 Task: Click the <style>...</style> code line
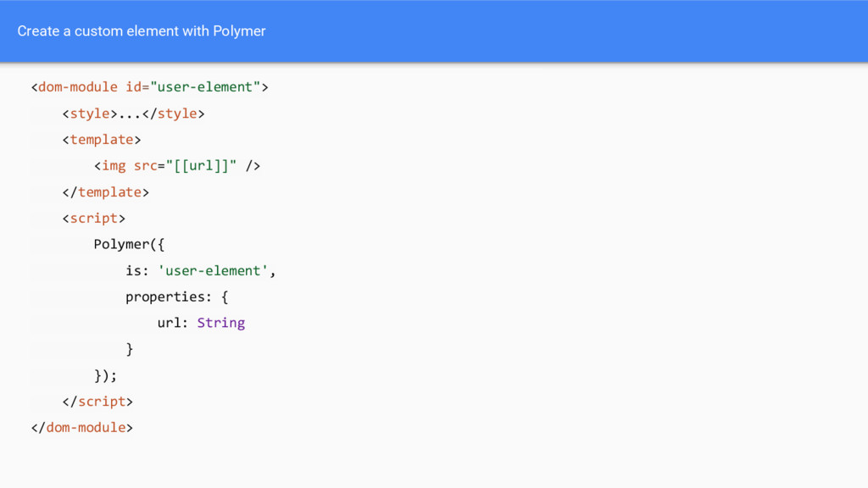click(133, 114)
